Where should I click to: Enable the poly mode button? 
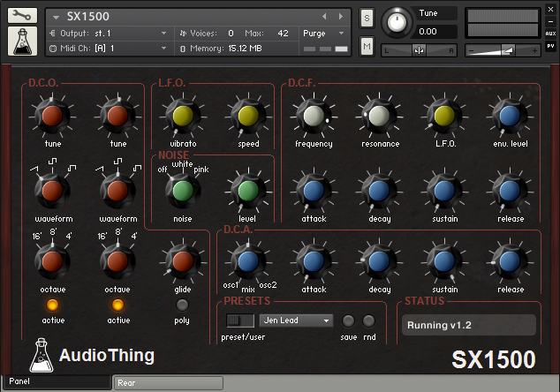182,305
